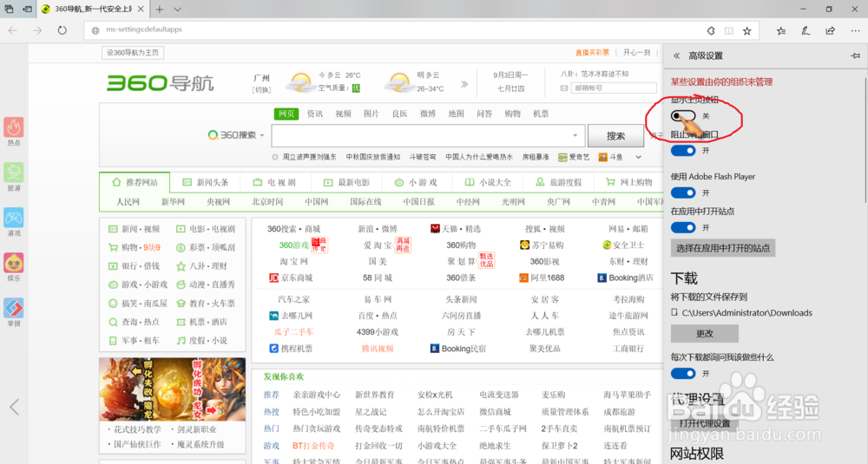The width and height of the screenshot is (868, 464).
Task: Show tab previews chevron
Action: pos(177,10)
